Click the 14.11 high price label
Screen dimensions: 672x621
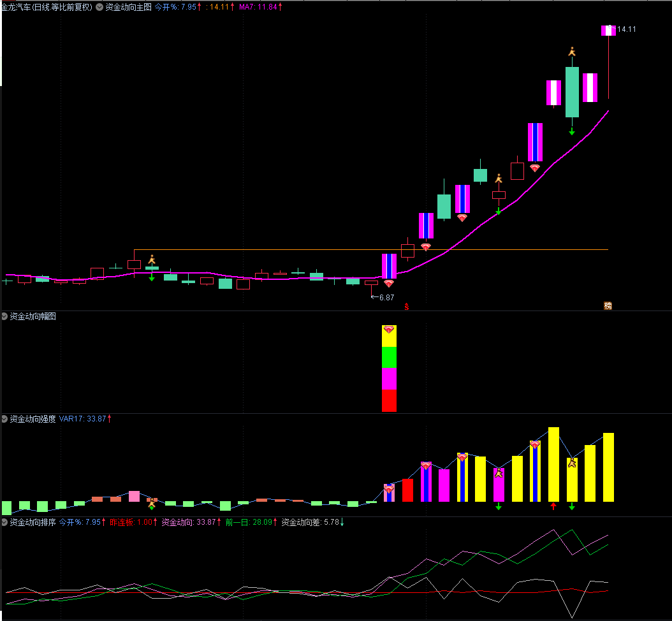tap(626, 29)
